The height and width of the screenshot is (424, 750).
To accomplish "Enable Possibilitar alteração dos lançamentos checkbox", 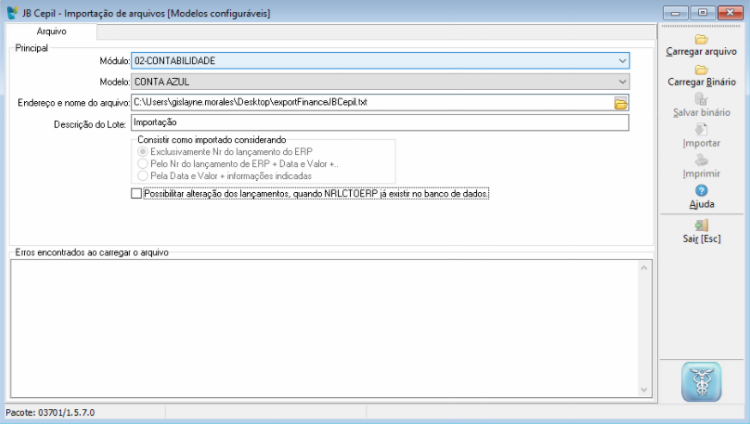I will (137, 194).
